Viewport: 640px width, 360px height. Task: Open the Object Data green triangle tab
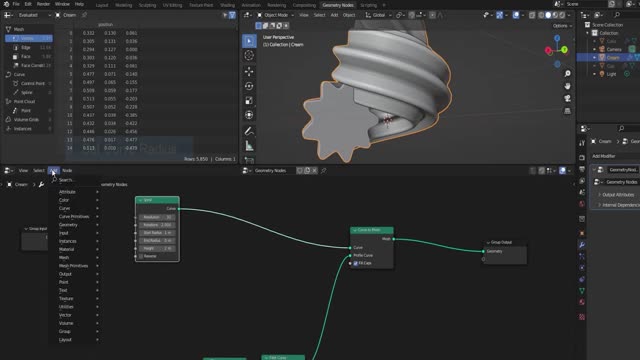[x=582, y=291]
